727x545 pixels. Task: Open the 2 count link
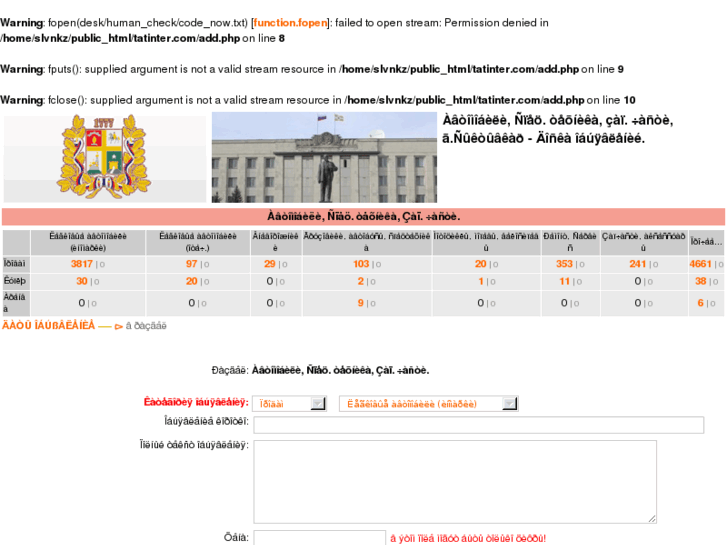click(360, 281)
